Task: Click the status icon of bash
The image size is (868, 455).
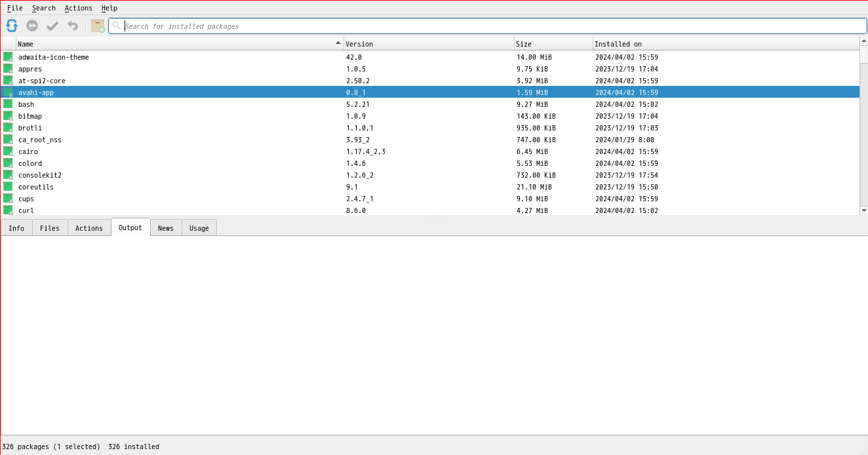Action: tap(8, 104)
